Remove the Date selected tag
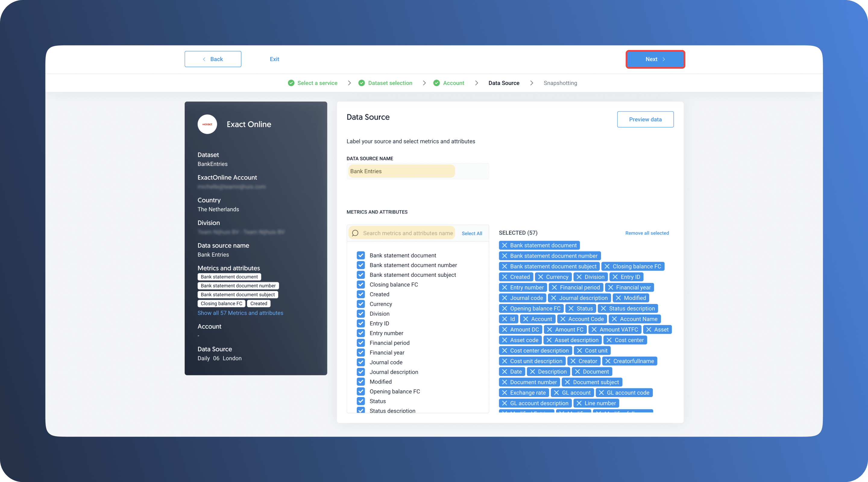Screen dimensions: 868x482 (505, 371)
